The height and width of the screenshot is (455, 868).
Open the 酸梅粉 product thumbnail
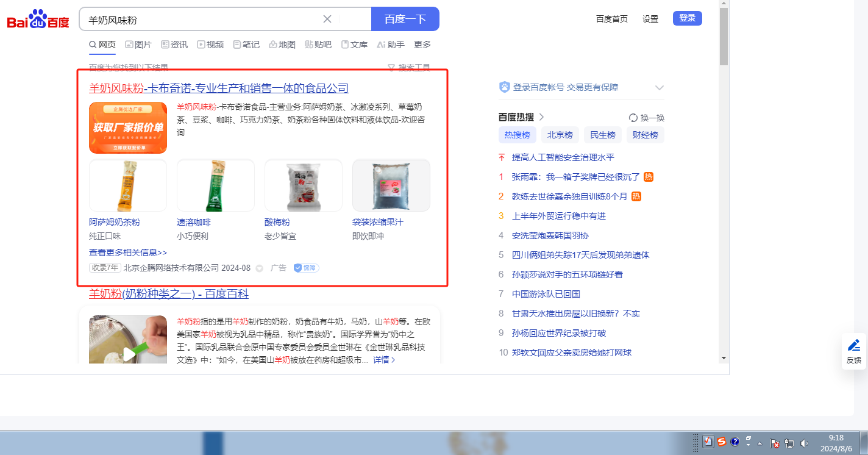[x=304, y=185]
